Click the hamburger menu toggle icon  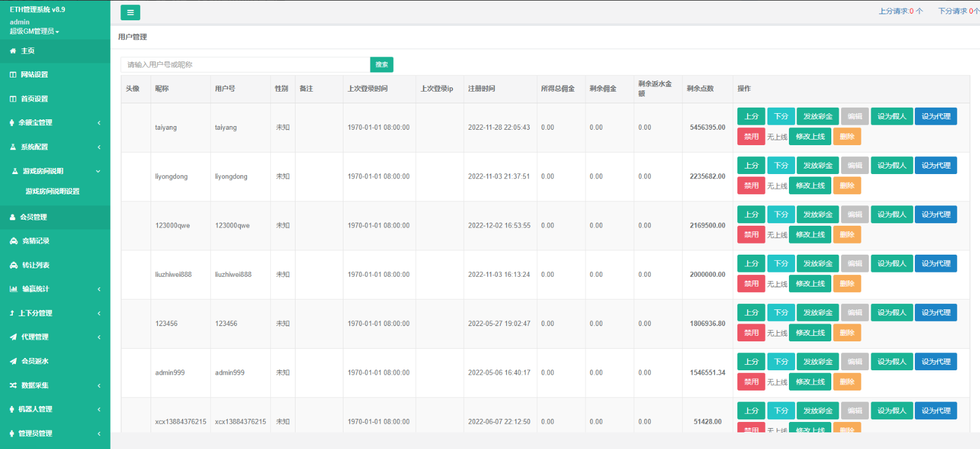pyautogui.click(x=130, y=12)
